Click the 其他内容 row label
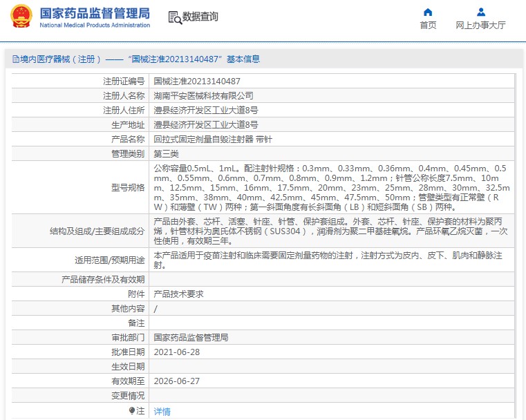Screen dimensions: 526x420 128,309
